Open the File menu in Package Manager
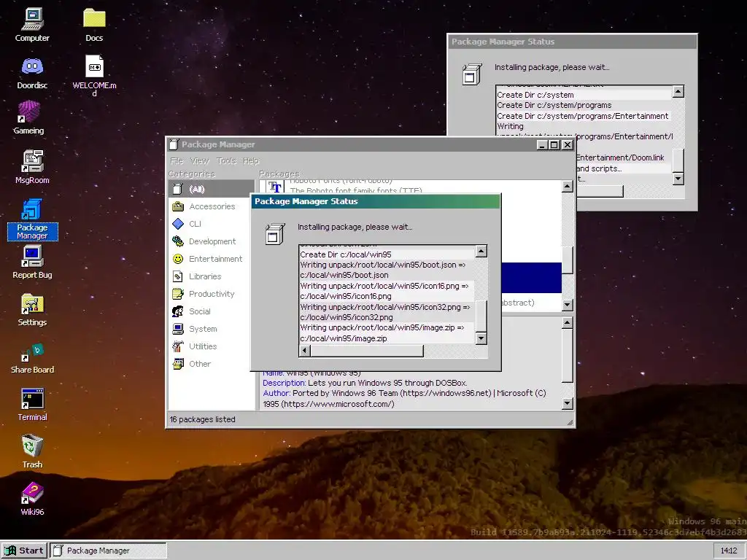747x560 pixels. [x=177, y=161]
